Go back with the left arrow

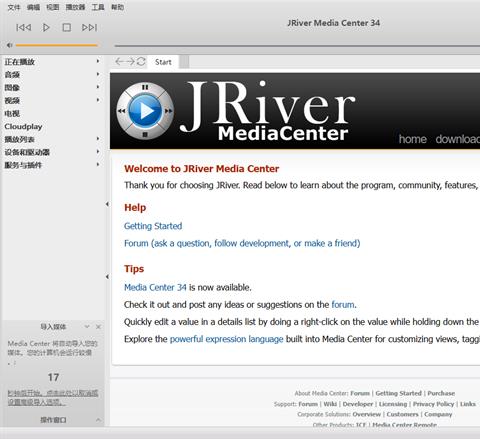coord(119,62)
